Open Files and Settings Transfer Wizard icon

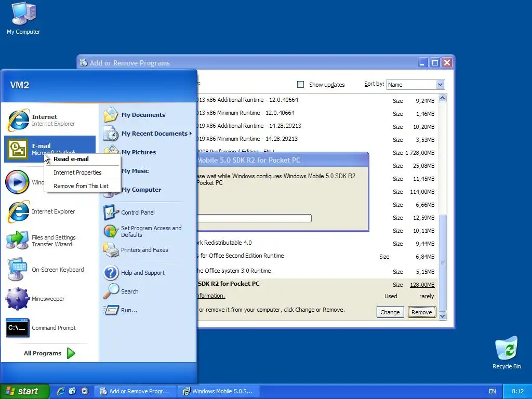click(x=17, y=241)
